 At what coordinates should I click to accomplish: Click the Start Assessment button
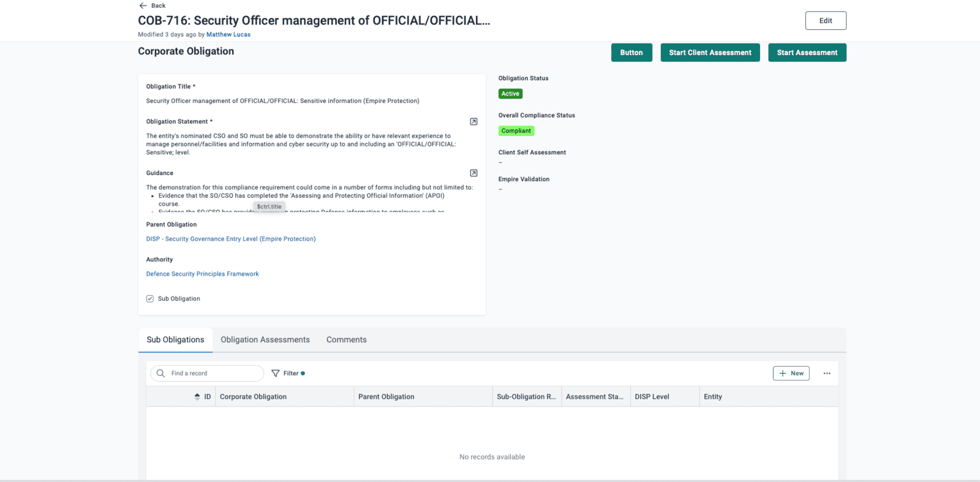[807, 53]
